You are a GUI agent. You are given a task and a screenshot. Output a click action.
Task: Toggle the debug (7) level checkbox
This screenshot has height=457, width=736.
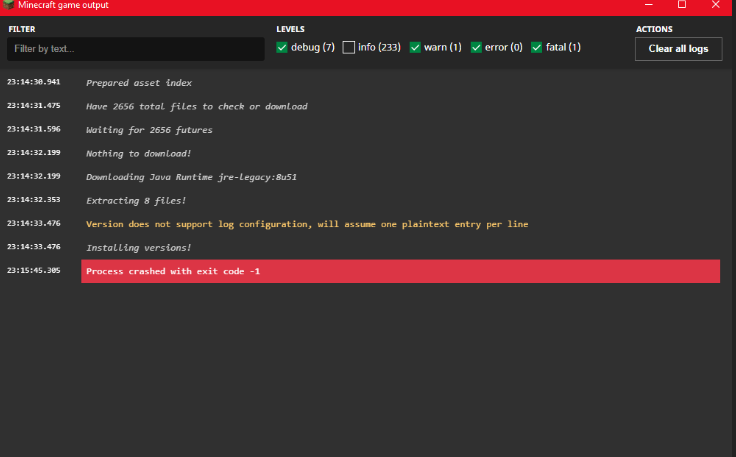pyautogui.click(x=282, y=47)
